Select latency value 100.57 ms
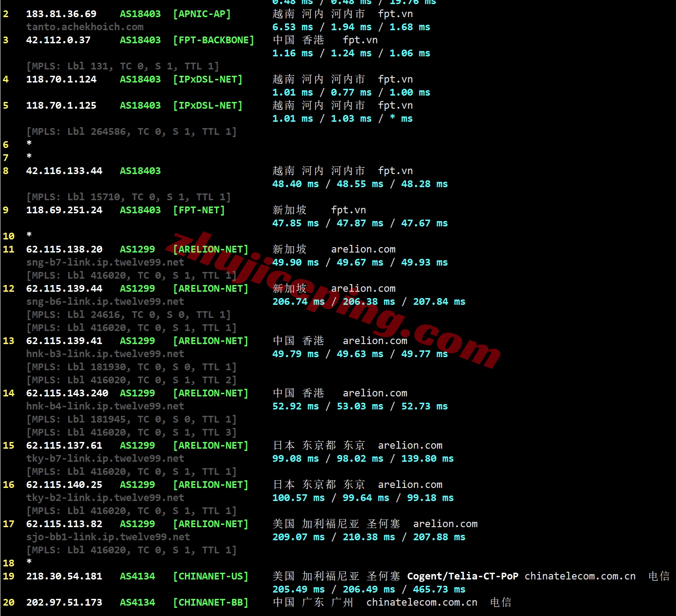The image size is (676, 616). (x=299, y=498)
